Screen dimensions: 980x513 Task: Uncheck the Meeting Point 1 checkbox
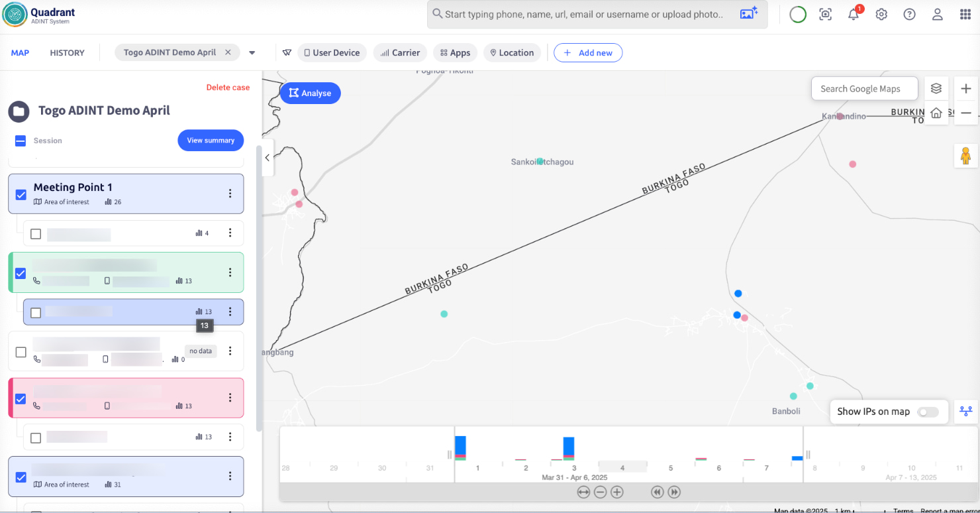click(21, 194)
